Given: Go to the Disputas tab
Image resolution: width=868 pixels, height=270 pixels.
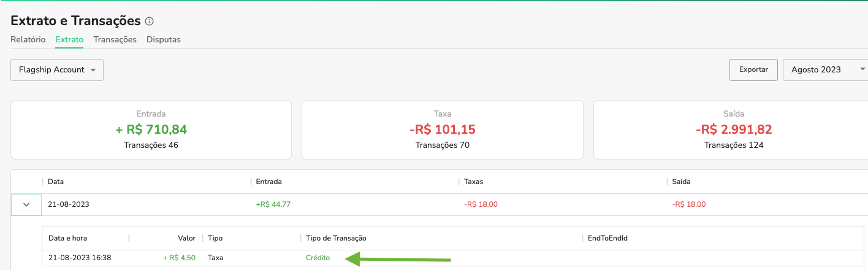Looking at the screenshot, I should tap(164, 39).
